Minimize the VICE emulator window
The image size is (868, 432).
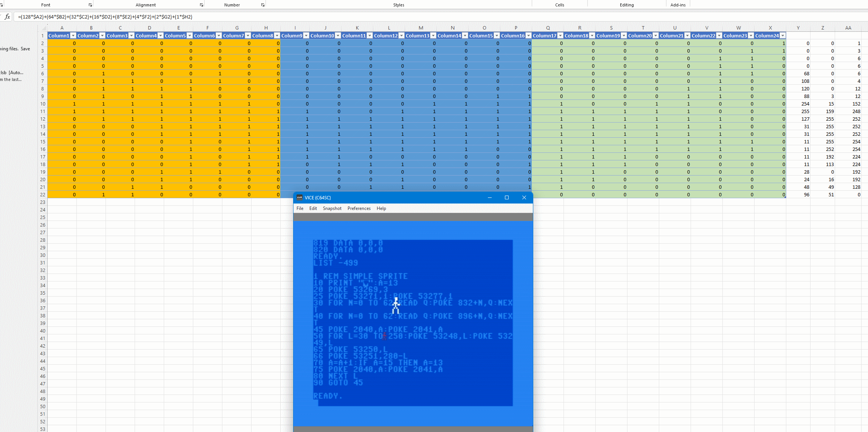pos(490,197)
